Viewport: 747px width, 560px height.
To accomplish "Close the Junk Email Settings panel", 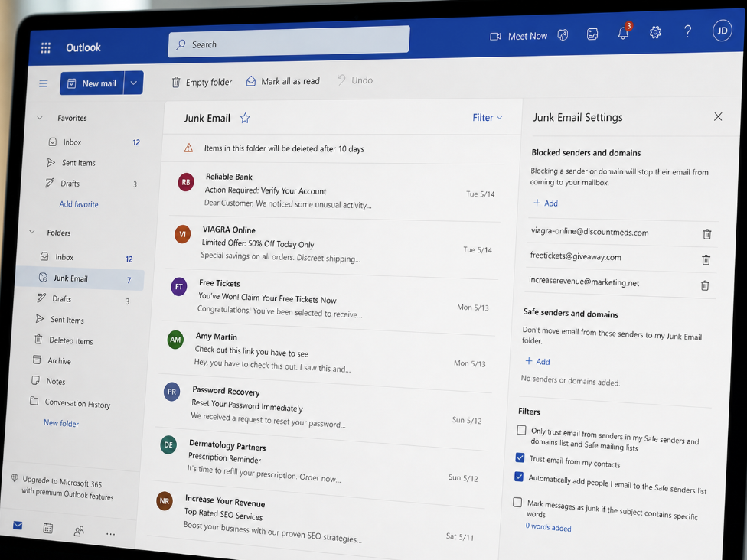I will tap(718, 116).
